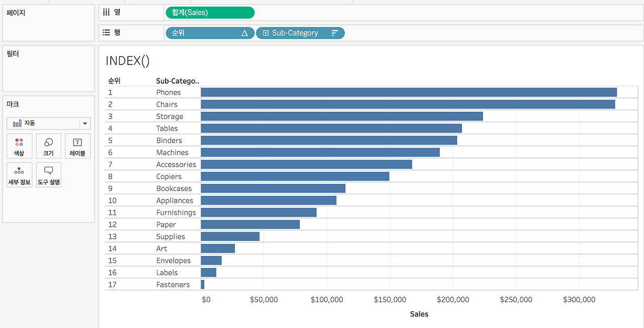
Task: Click the Columns (열) shelf icon
Action: pyautogui.click(x=106, y=13)
